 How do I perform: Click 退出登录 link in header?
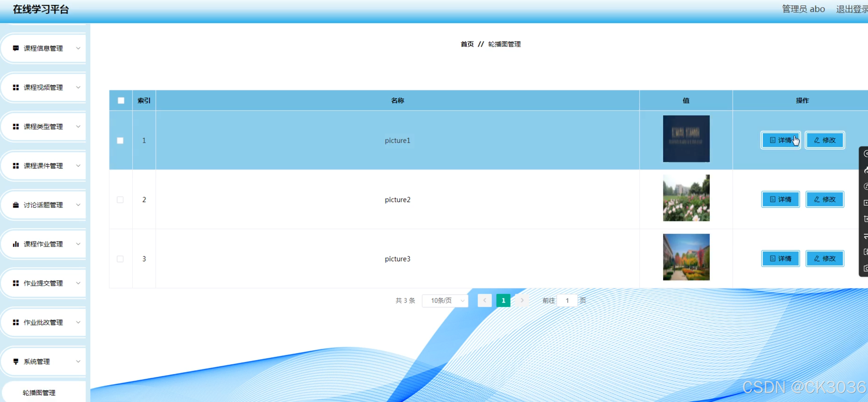coord(851,9)
